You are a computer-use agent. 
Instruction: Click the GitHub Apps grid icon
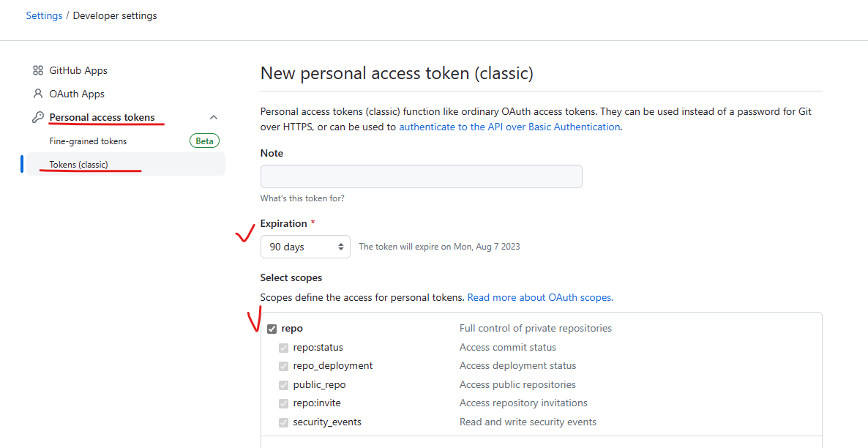[x=37, y=70]
